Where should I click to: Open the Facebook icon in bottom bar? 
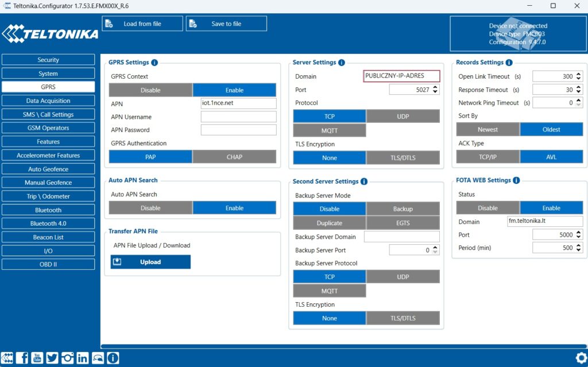pos(22,358)
